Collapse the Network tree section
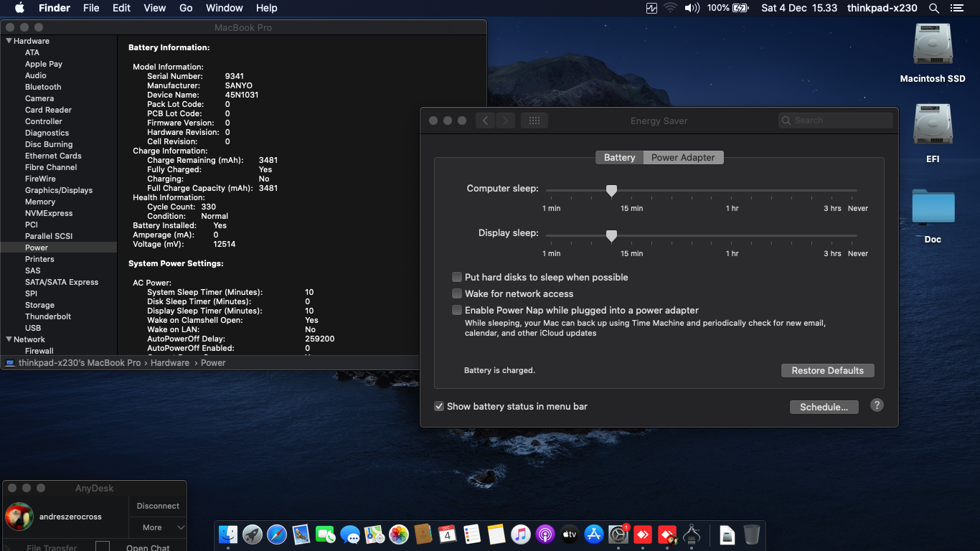This screenshot has width=980, height=551. pyautogui.click(x=9, y=339)
